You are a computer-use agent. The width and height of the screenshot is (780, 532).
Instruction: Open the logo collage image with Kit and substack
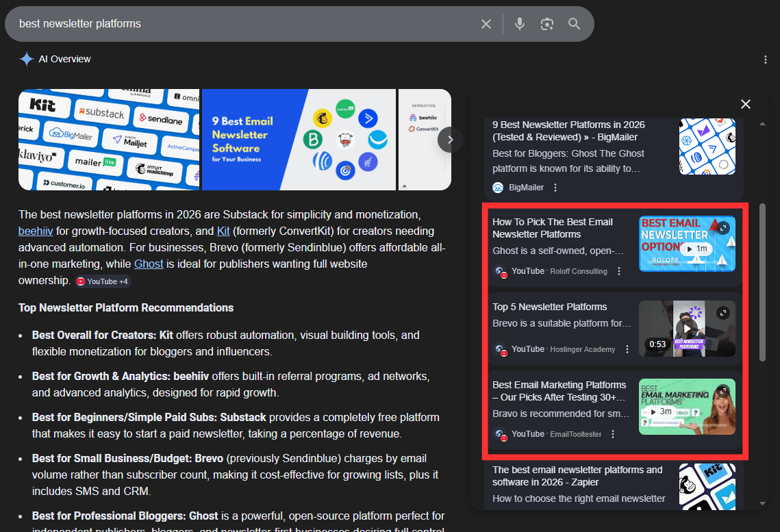(109, 140)
